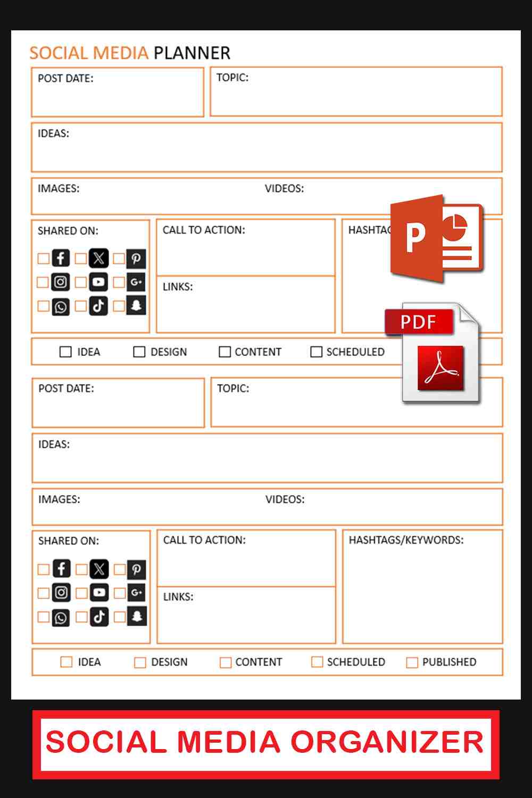532x798 pixels.
Task: Check the CONTENT box in top planner
Action: click(x=225, y=352)
